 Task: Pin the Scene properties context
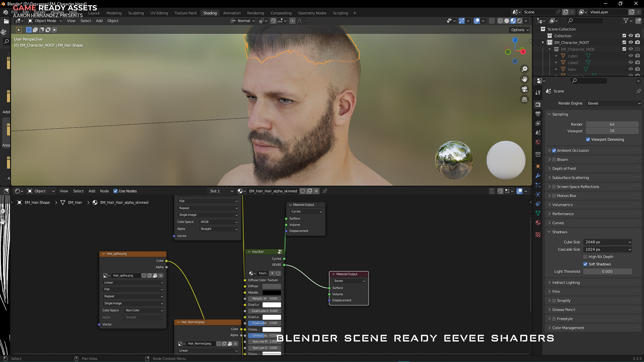pyautogui.click(x=638, y=91)
